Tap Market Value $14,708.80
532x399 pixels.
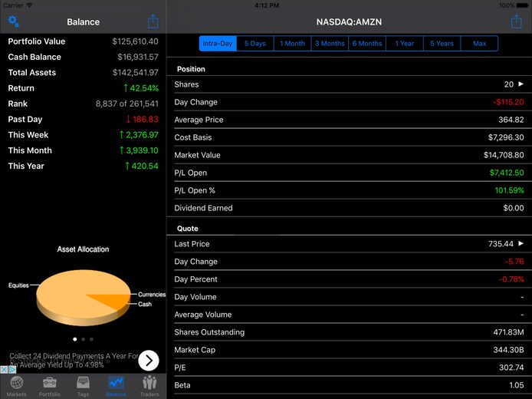pyautogui.click(x=349, y=155)
